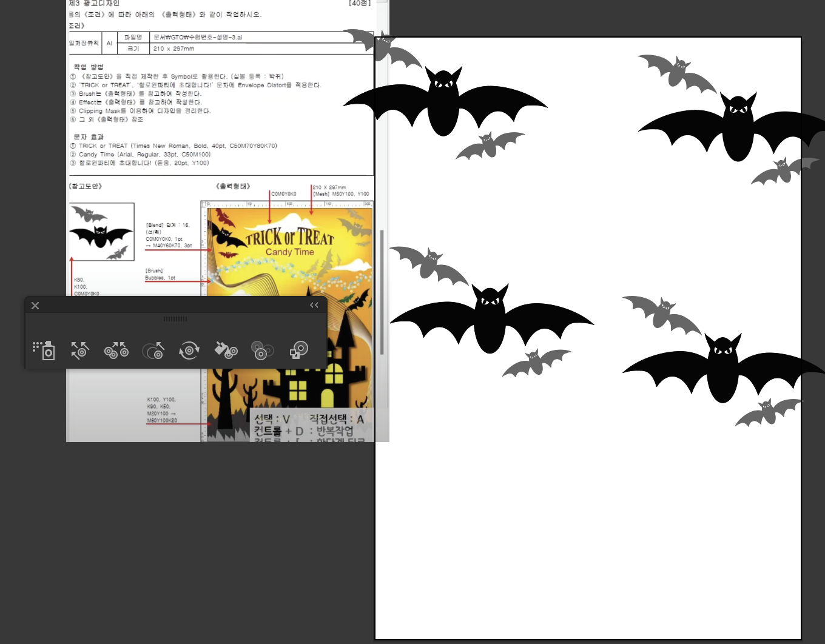The height and width of the screenshot is (644, 825).
Task: Select the Symbol Spinner tool
Action: tap(189, 350)
